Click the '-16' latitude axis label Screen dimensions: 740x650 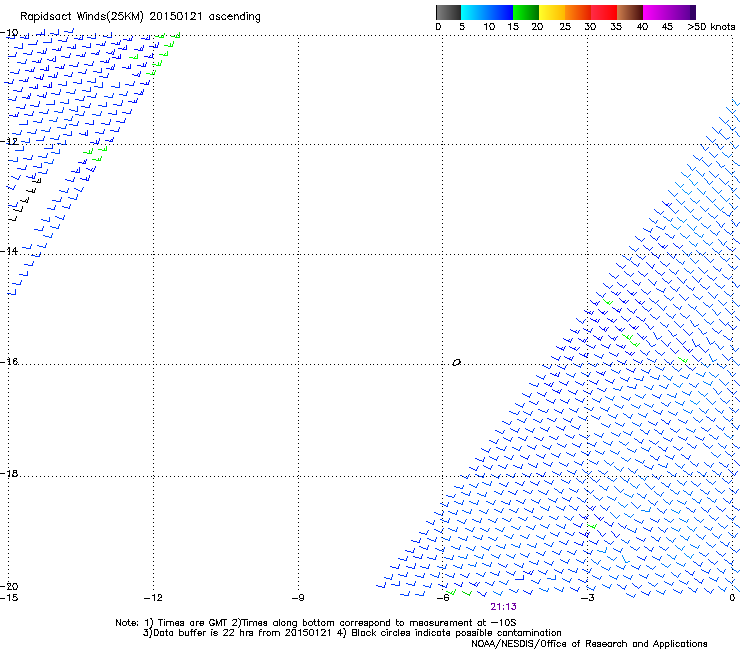click(x=9, y=361)
